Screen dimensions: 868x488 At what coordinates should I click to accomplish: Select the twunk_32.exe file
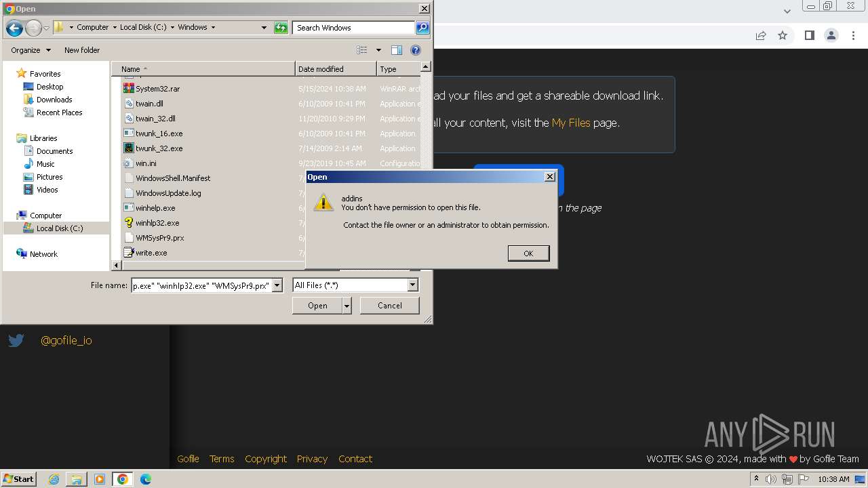click(x=159, y=148)
